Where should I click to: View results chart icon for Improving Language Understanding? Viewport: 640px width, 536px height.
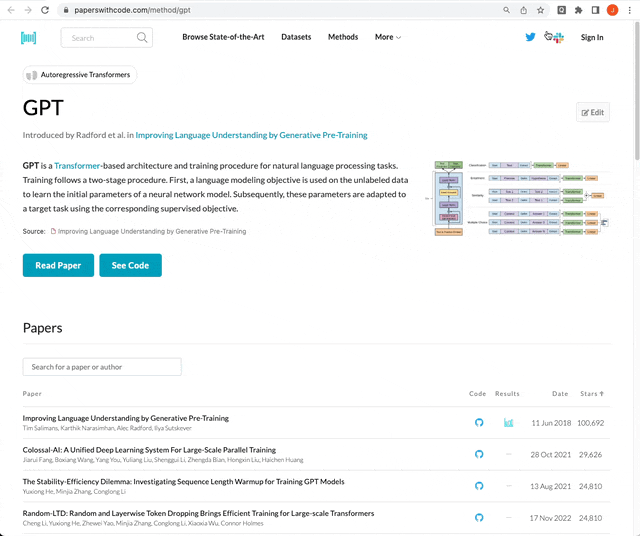click(x=508, y=423)
